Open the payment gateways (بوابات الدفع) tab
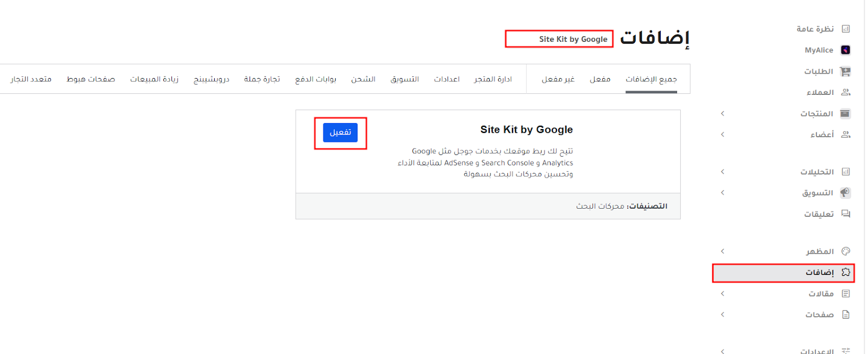The width and height of the screenshot is (868, 354). (316, 79)
